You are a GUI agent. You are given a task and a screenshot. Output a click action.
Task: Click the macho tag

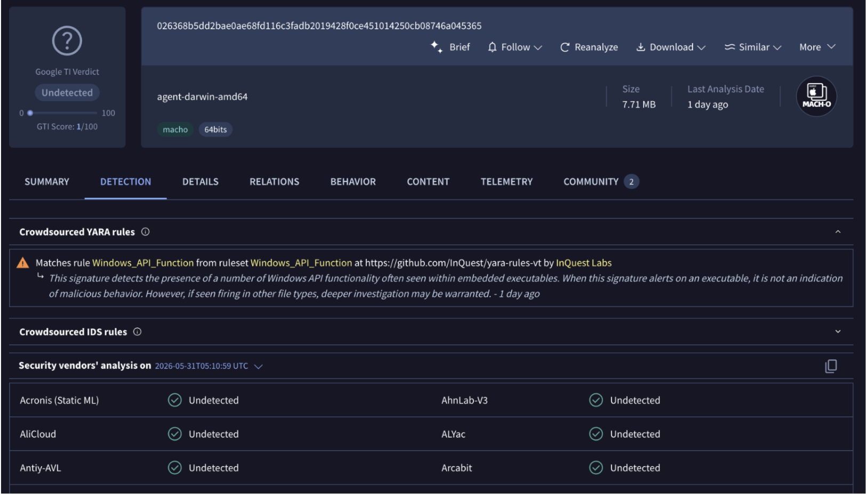click(x=175, y=130)
